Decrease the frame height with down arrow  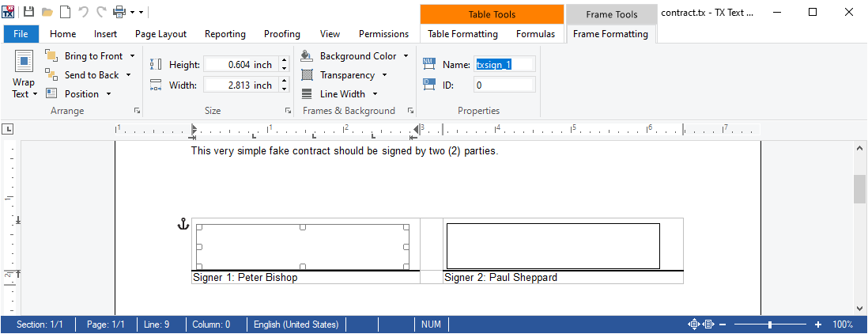tap(285, 69)
